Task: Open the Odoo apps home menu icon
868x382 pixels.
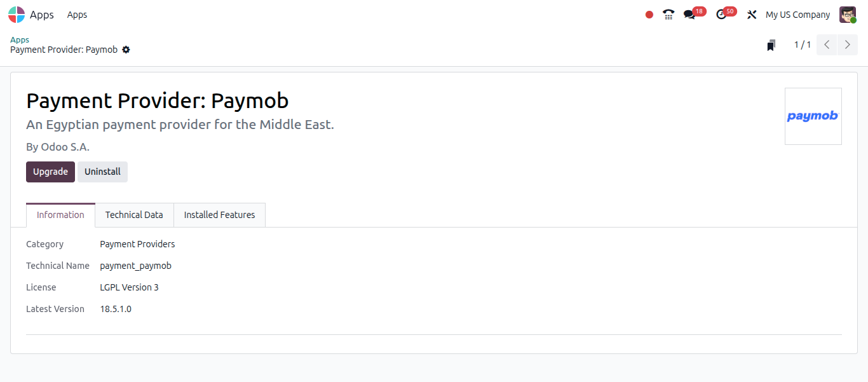Action: [x=17, y=15]
